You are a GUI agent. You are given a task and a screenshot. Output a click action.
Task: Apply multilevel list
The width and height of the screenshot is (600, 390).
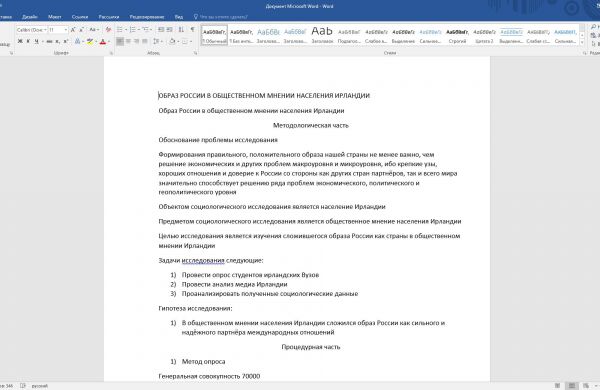pyautogui.click(x=145, y=29)
